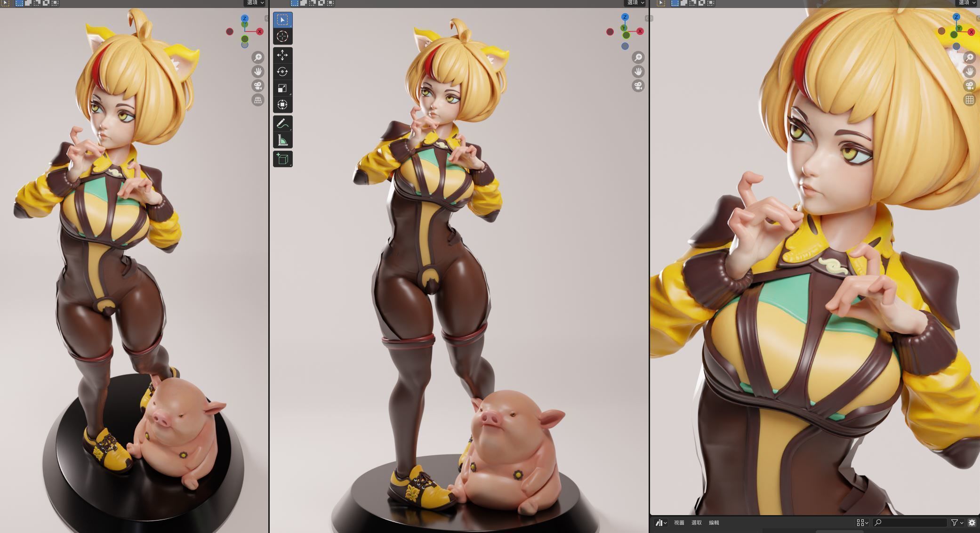Image resolution: width=980 pixels, height=533 pixels.
Task: Toggle camera view in right viewport
Action: click(x=970, y=86)
